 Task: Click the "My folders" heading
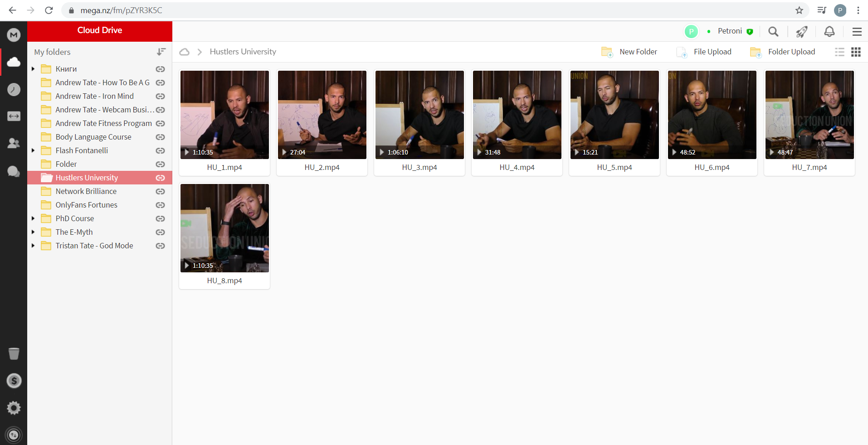tap(52, 52)
